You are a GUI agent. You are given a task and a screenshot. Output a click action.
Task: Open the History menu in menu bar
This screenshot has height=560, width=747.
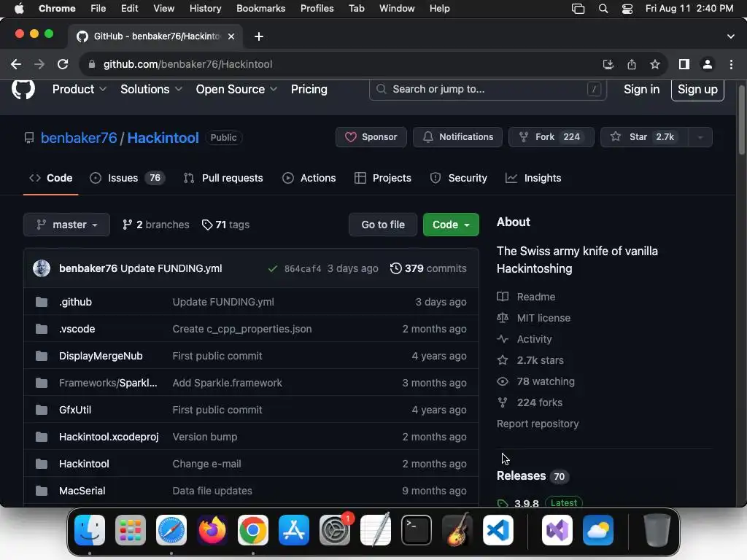coord(205,9)
